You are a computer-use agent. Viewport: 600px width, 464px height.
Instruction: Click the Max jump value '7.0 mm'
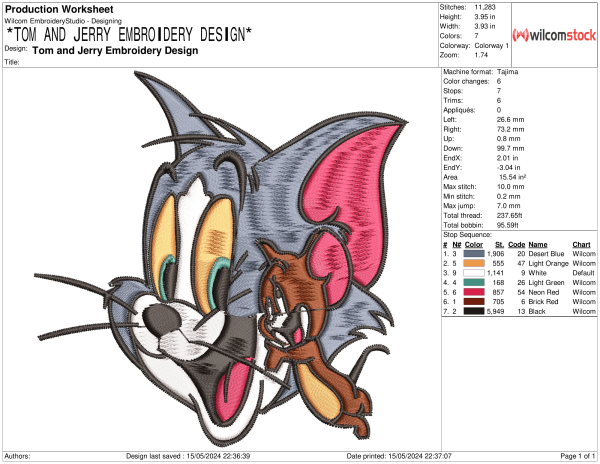tap(509, 206)
